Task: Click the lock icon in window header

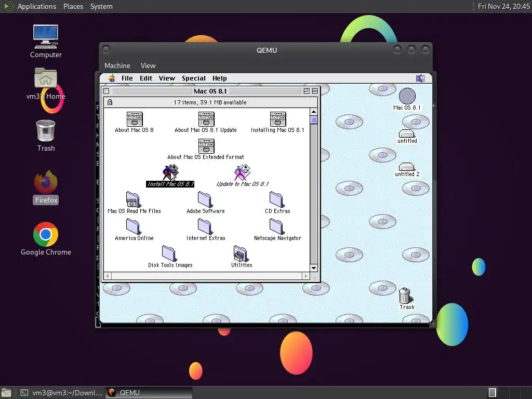Action: [x=110, y=102]
